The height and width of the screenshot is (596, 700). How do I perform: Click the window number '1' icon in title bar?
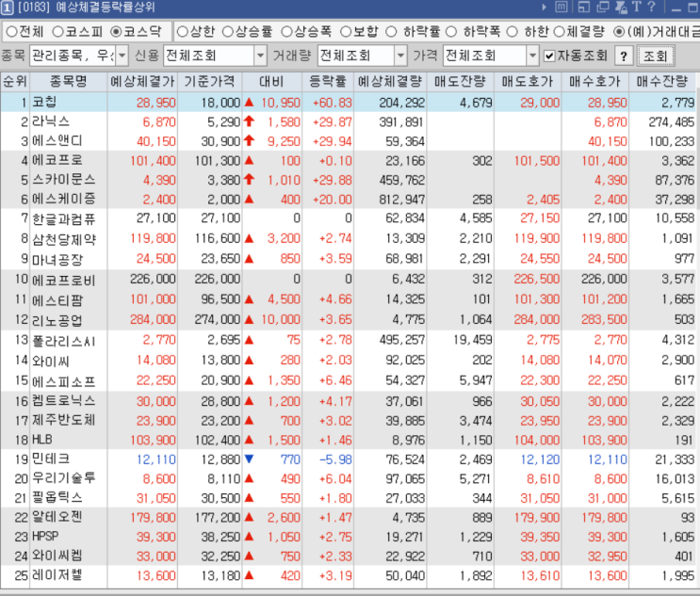(8, 8)
